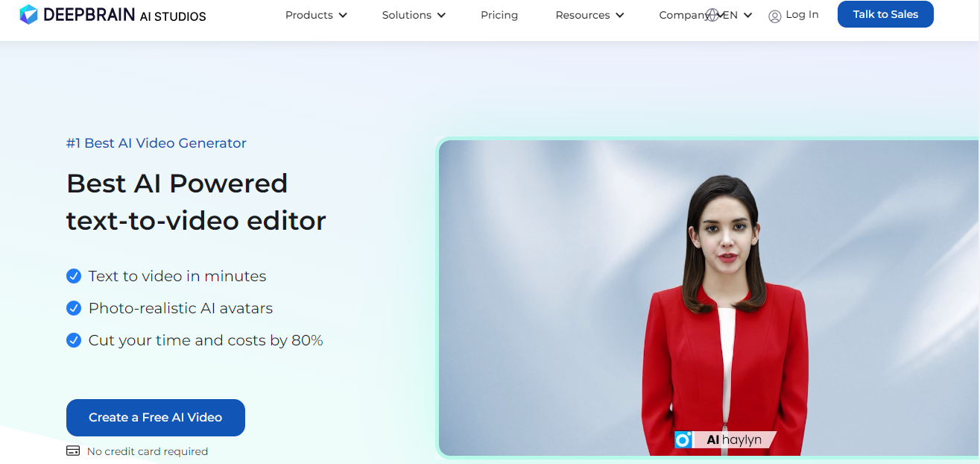The height and width of the screenshot is (464, 980).
Task: Open the Solutions dropdown menu
Action: [x=414, y=15]
